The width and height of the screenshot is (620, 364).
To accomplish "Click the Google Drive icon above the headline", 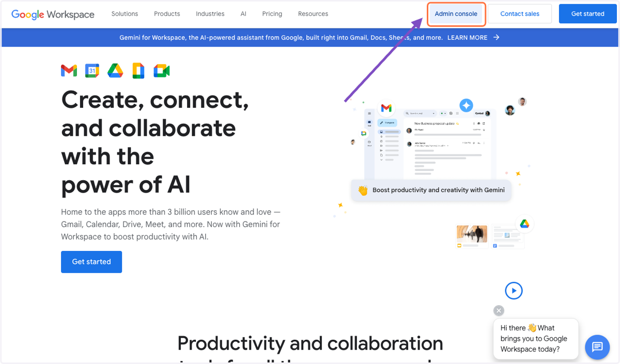I will 115,71.
